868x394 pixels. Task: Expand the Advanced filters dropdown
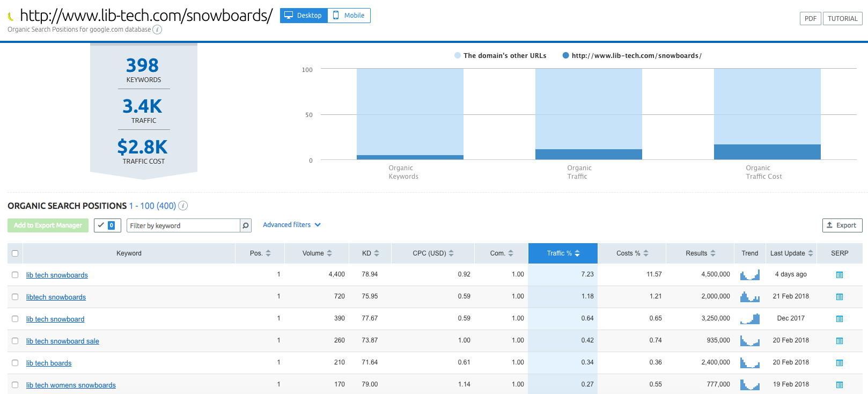292,225
